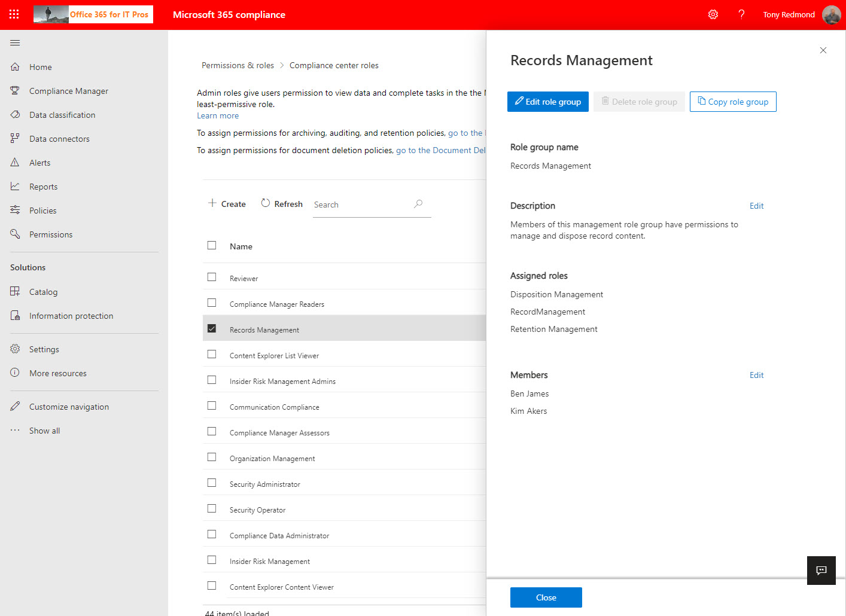The width and height of the screenshot is (846, 616).
Task: Check the Security Operator checkbox
Action: (212, 508)
